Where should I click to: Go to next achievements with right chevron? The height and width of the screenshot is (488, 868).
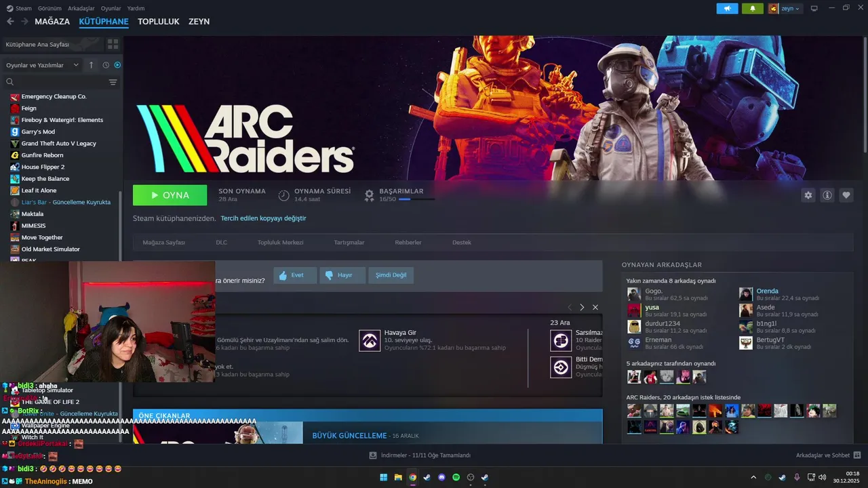[x=582, y=308]
